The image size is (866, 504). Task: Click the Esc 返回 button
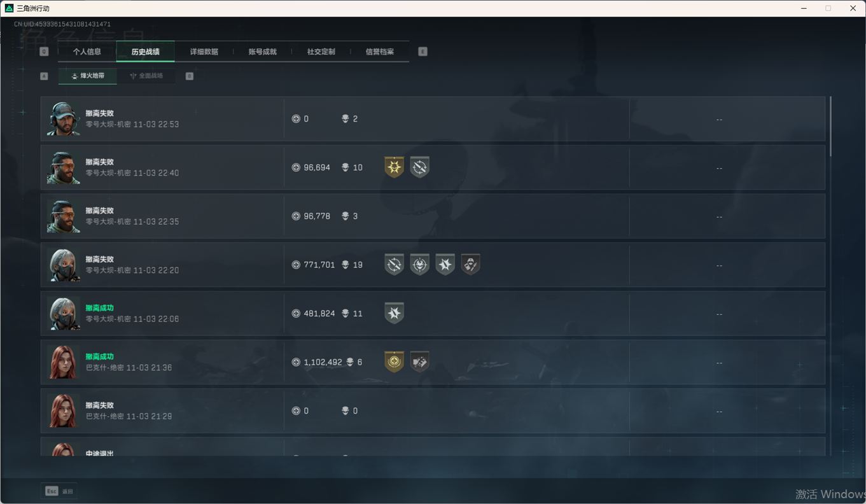(59, 491)
